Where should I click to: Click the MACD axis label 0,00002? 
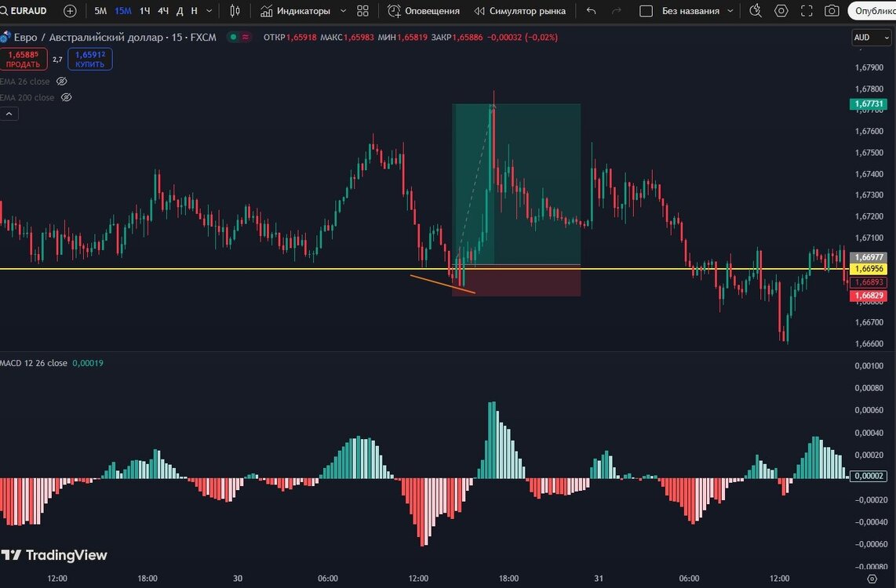click(x=869, y=476)
